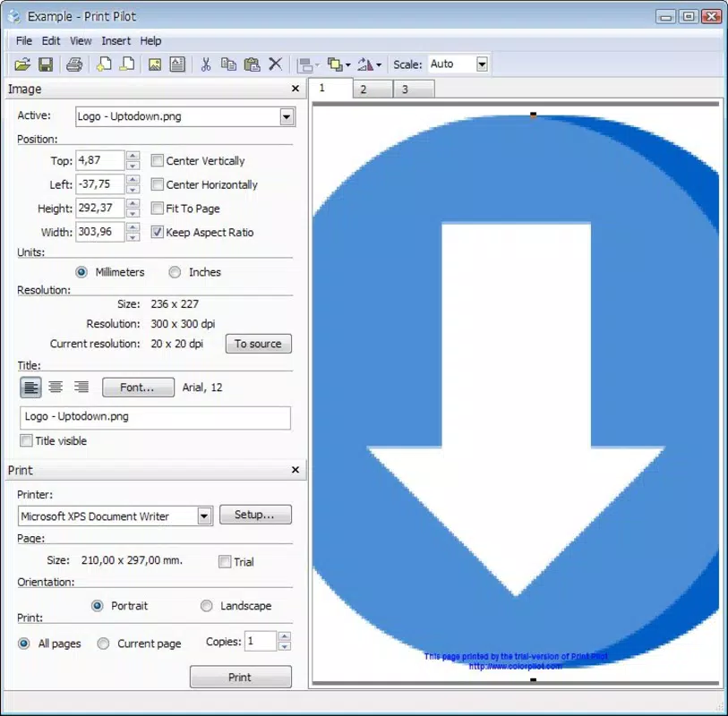Select Millimeters units
The width and height of the screenshot is (728, 716).
(81, 272)
